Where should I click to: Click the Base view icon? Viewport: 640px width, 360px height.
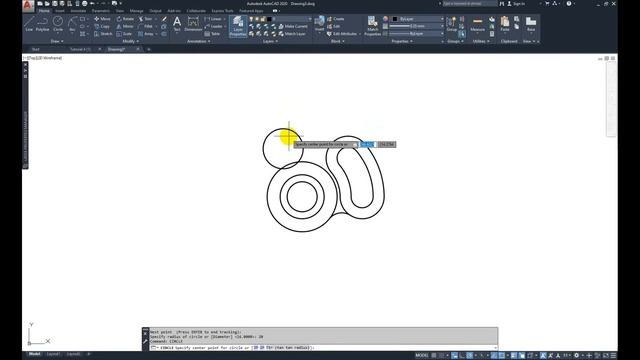(x=531, y=24)
